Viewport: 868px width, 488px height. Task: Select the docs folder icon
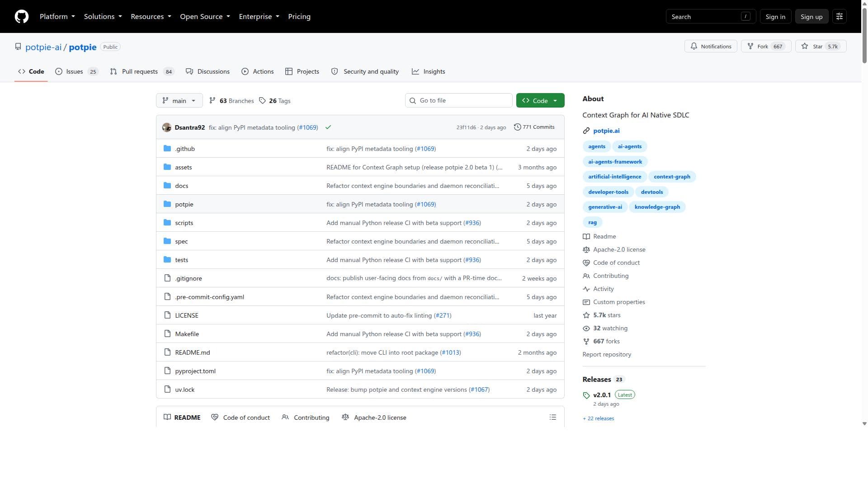click(x=167, y=186)
